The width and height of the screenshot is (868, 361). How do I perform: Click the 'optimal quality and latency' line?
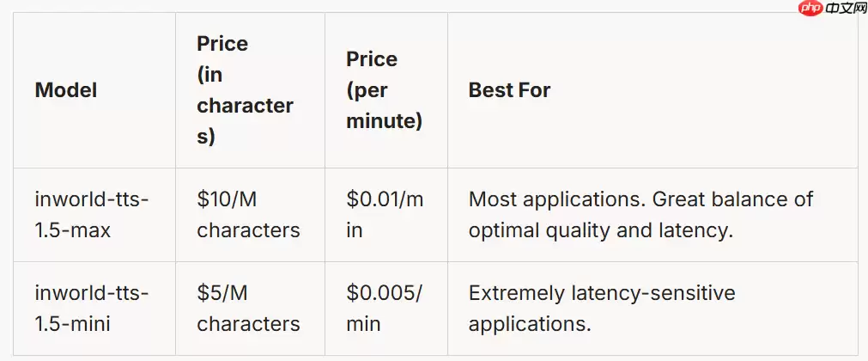pos(599,230)
